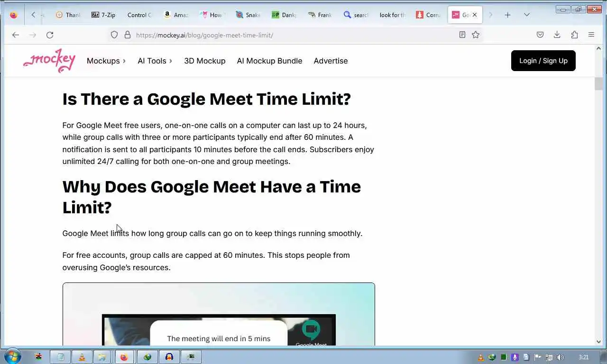The height and width of the screenshot is (364, 607).
Task: Click the scrollbar down arrow
Action: tap(598, 342)
